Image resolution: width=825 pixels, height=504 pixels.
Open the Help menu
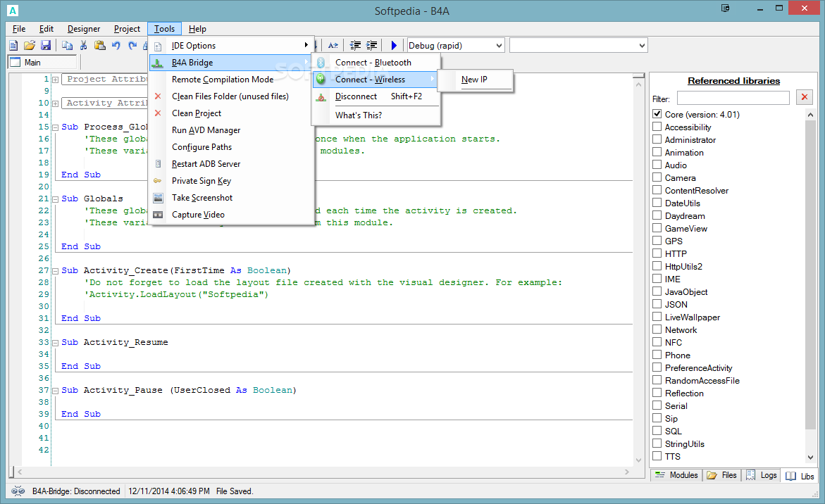197,29
